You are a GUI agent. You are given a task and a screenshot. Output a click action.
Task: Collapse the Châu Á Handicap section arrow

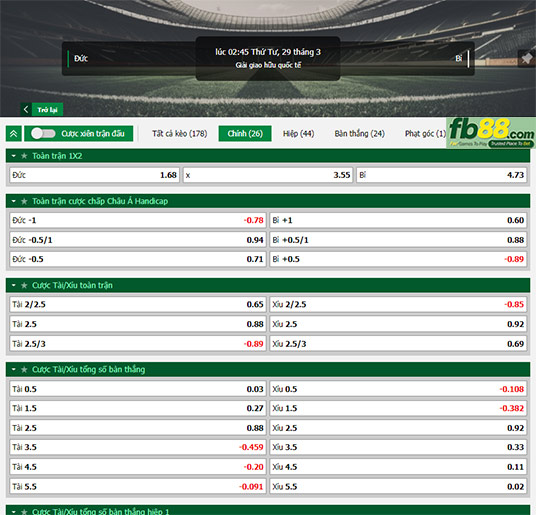coord(14,201)
